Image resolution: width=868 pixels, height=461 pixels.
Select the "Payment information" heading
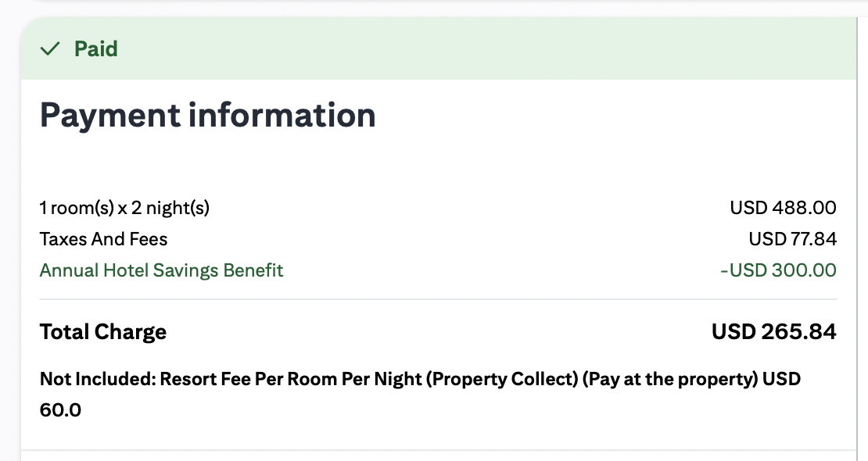pos(207,116)
